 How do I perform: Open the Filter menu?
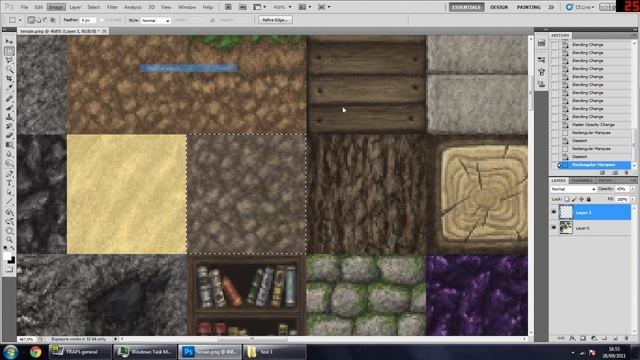tap(112, 7)
